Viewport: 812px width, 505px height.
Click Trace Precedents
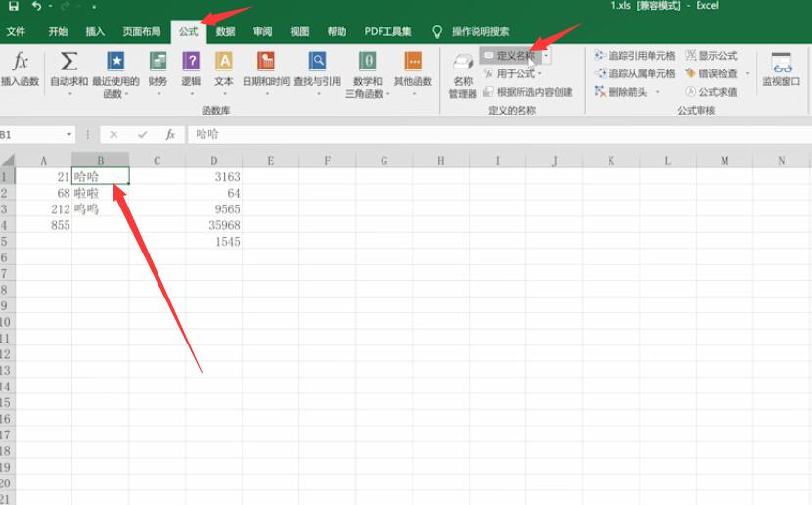635,56
